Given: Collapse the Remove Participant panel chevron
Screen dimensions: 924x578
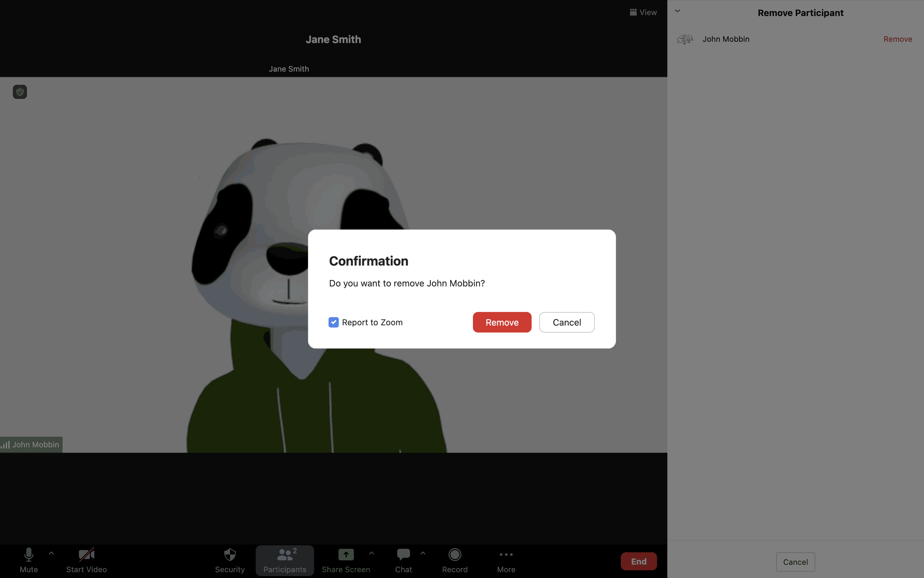Looking at the screenshot, I should pos(678,11).
